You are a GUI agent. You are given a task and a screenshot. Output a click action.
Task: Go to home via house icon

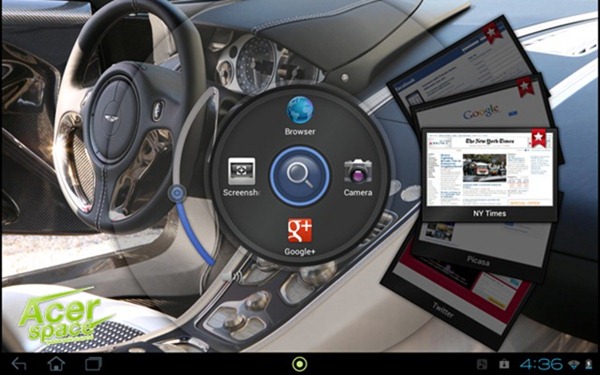point(56,363)
